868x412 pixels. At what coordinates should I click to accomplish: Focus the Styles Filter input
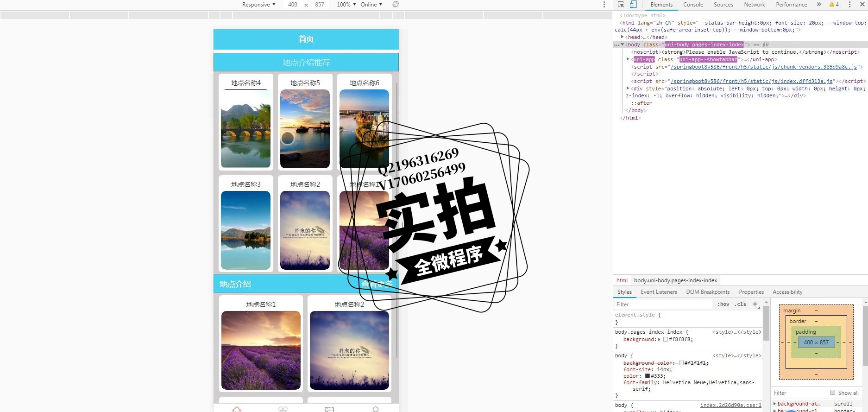click(x=662, y=304)
